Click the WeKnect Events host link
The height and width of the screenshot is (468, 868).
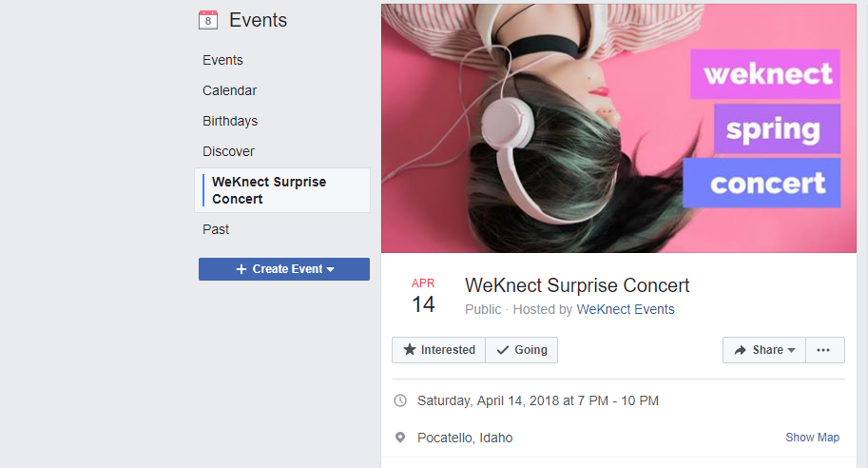[x=625, y=309]
